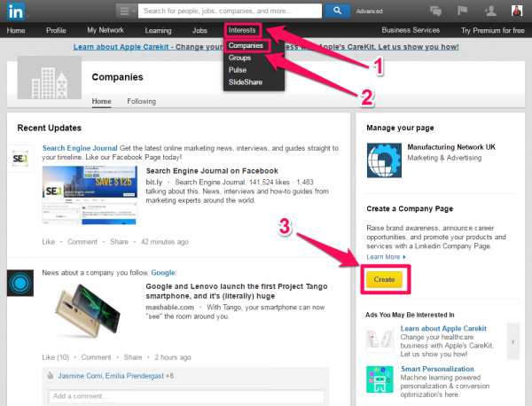Click the blue magnifier search button
The height and width of the screenshot is (406, 532).
coord(337,11)
